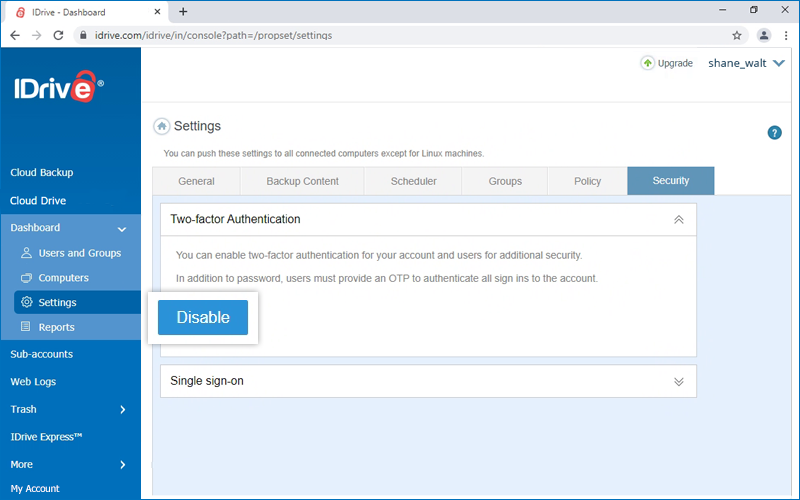Expand the Trash submenu arrow
Image resolution: width=800 pixels, height=500 pixels.
click(122, 409)
